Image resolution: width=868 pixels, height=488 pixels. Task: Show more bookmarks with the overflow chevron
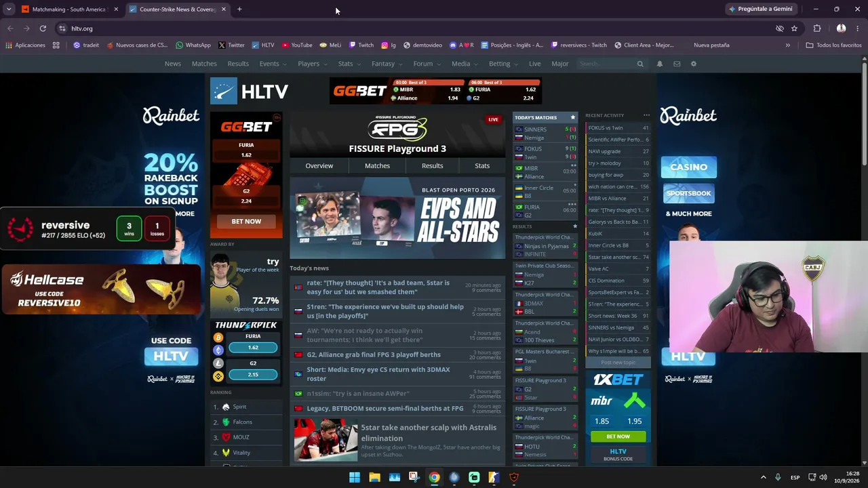[787, 45]
